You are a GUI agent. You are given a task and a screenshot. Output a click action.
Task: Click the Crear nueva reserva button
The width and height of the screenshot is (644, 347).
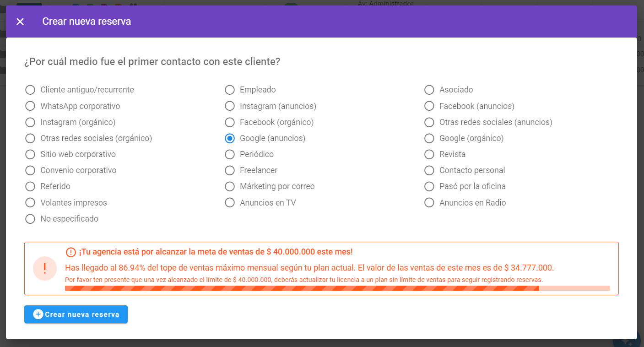(x=76, y=314)
